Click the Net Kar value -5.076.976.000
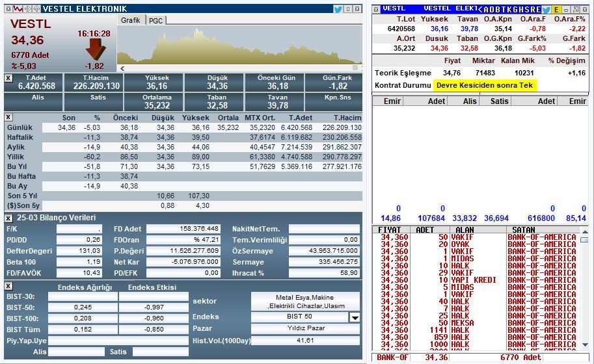 click(183, 262)
